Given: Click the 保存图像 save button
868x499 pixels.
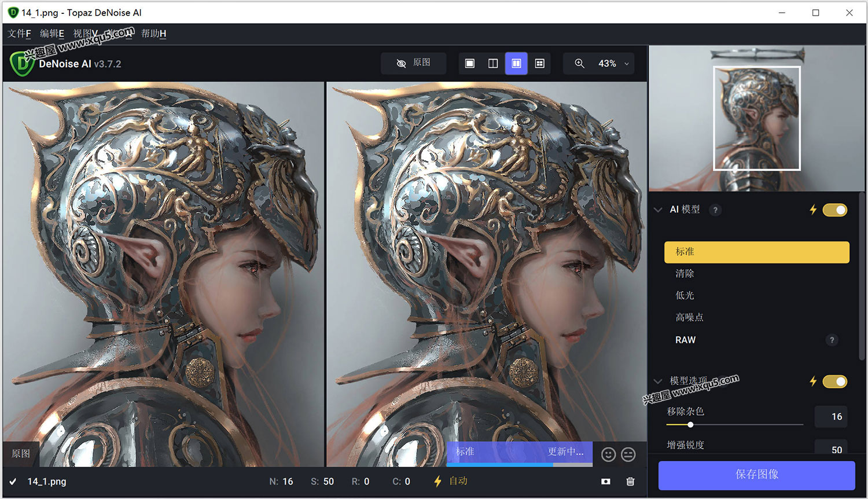Looking at the screenshot, I should click(757, 475).
